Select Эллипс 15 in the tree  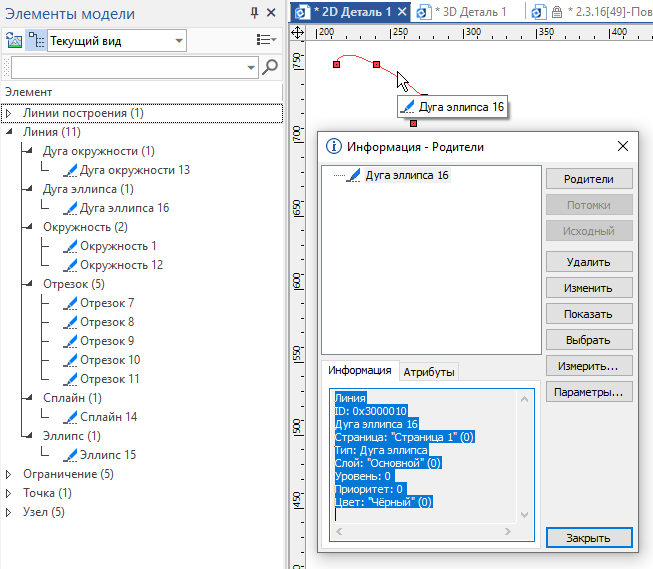(x=108, y=454)
